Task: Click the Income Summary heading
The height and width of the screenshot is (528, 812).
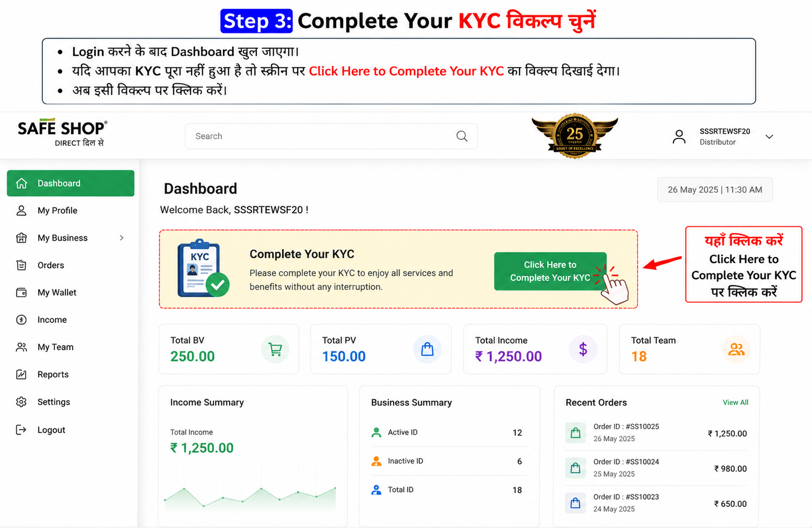Action: (207, 402)
